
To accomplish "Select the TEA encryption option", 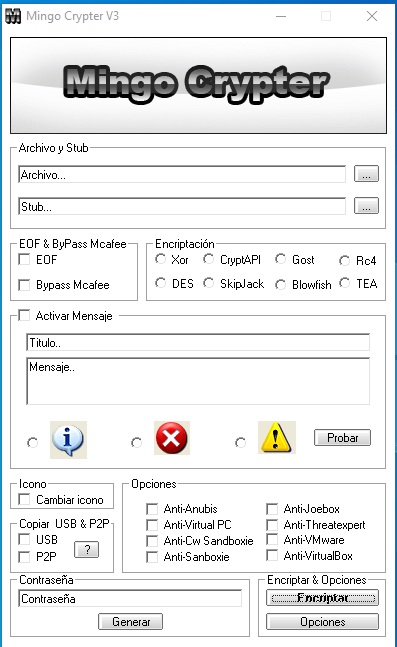I will (x=345, y=283).
